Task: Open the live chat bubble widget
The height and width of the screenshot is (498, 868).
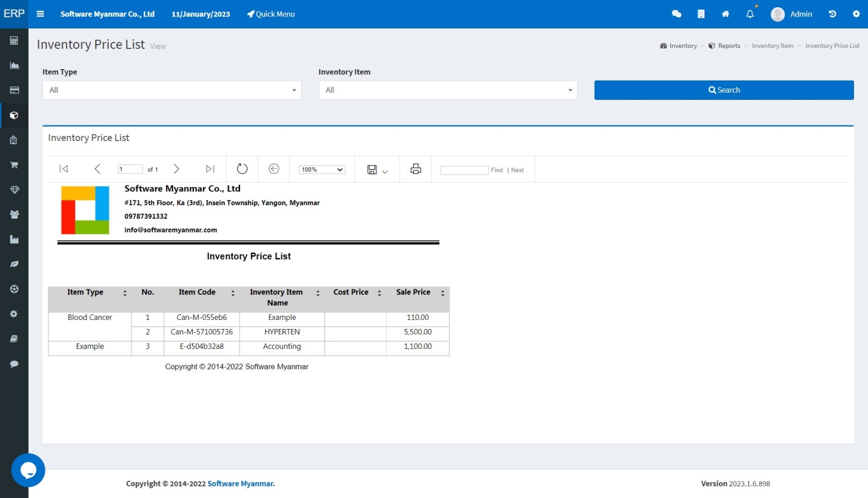Action: coord(28,470)
